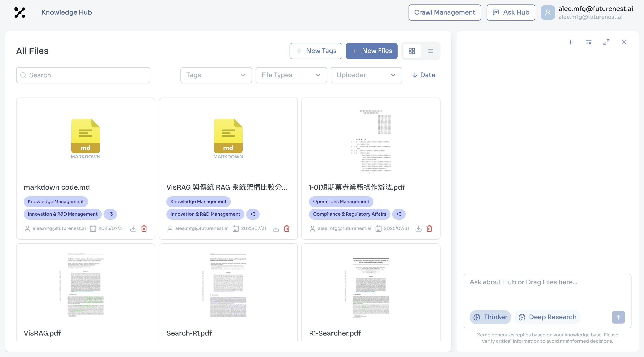Image resolution: width=644 pixels, height=357 pixels.
Task: Sort files by Date
Action: 424,75
